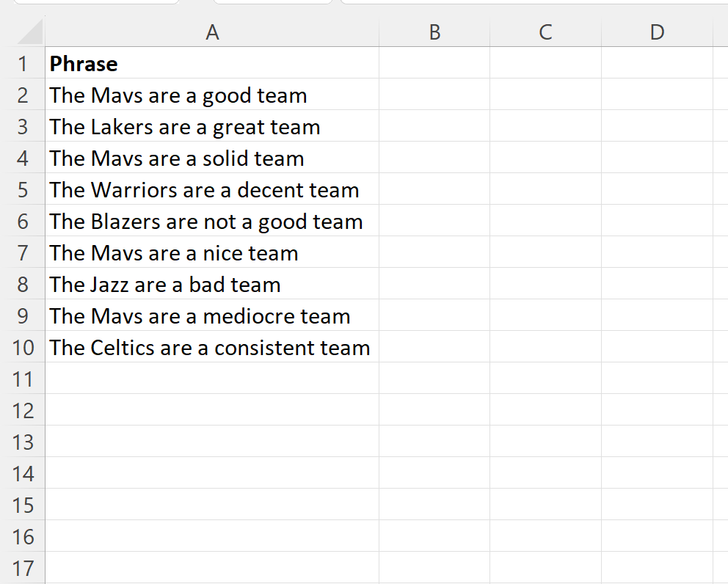This screenshot has width=728, height=584.
Task: Click the Select All corner triangle
Action: 29,33
